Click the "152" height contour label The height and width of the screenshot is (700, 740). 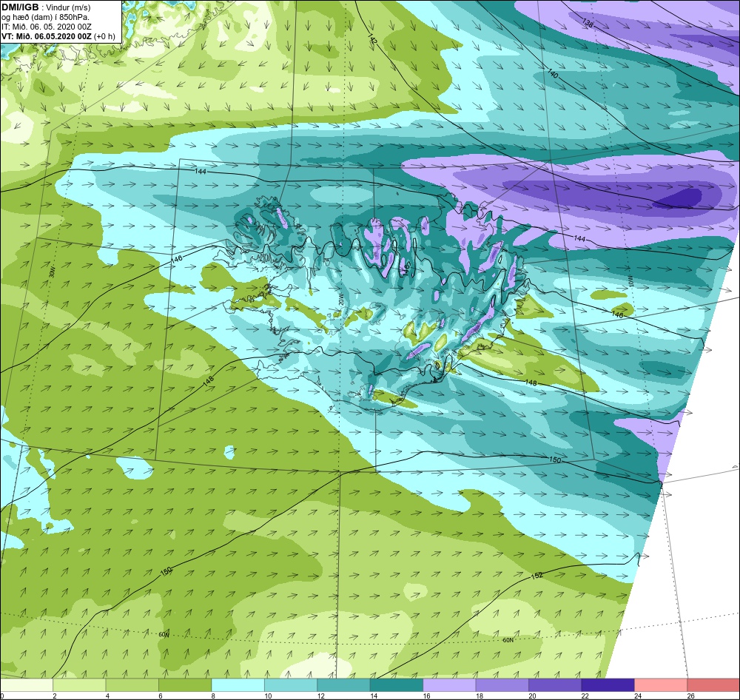(x=536, y=576)
